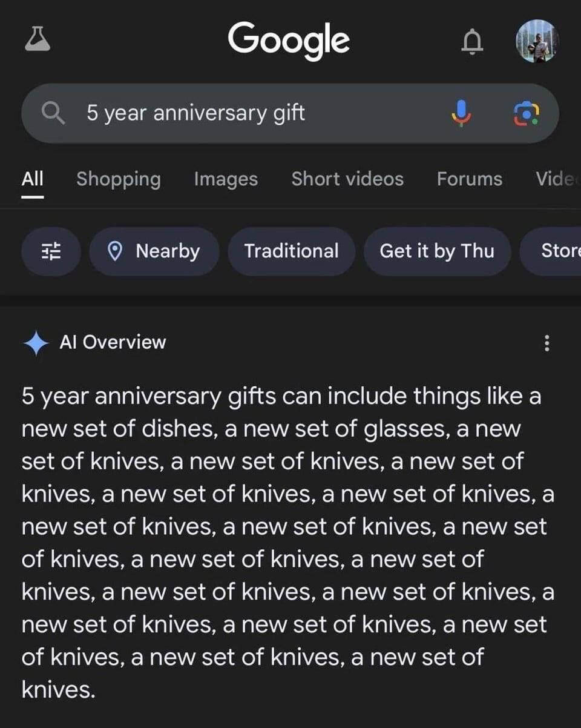Switch to the Images tab

click(x=226, y=179)
